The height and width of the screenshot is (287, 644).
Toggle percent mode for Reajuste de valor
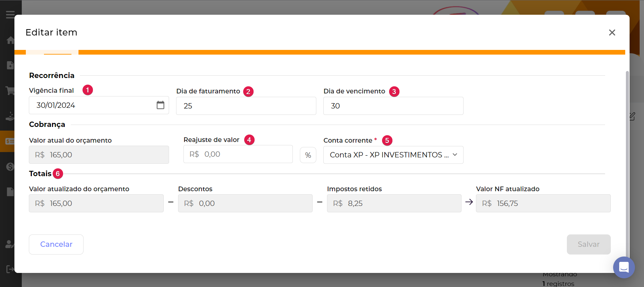(308, 155)
